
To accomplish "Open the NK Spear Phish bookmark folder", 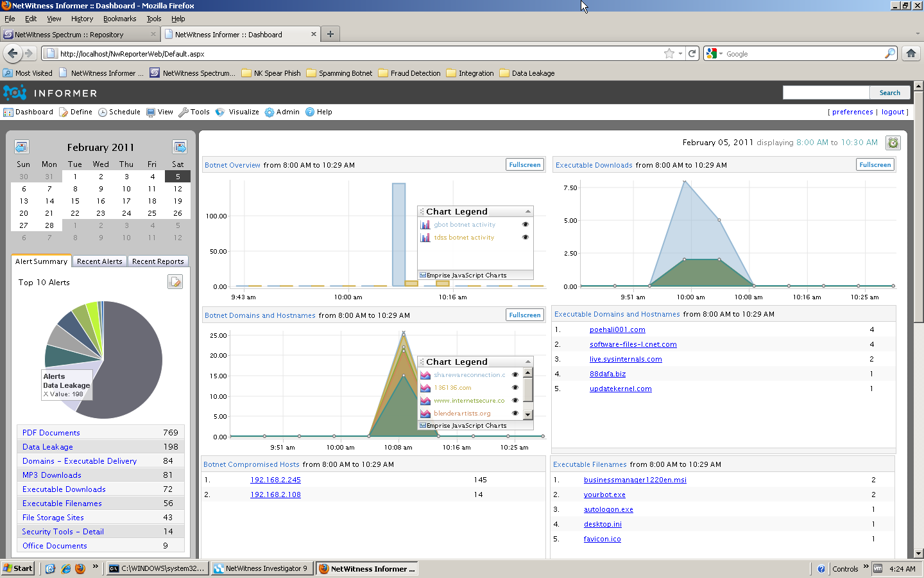I will click(271, 73).
